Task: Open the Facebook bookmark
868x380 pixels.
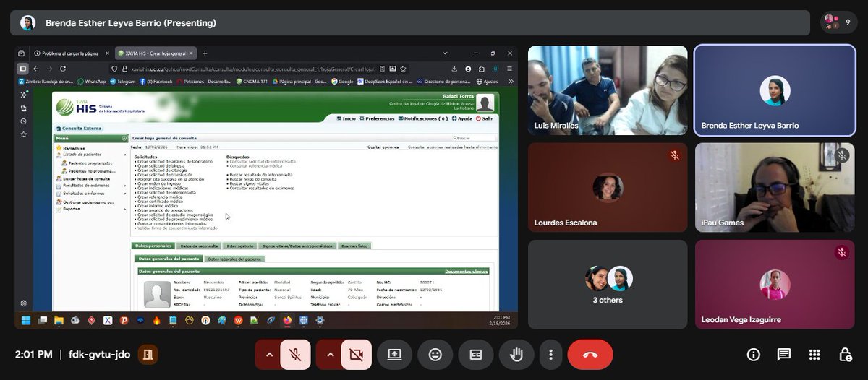Action: pyautogui.click(x=156, y=82)
